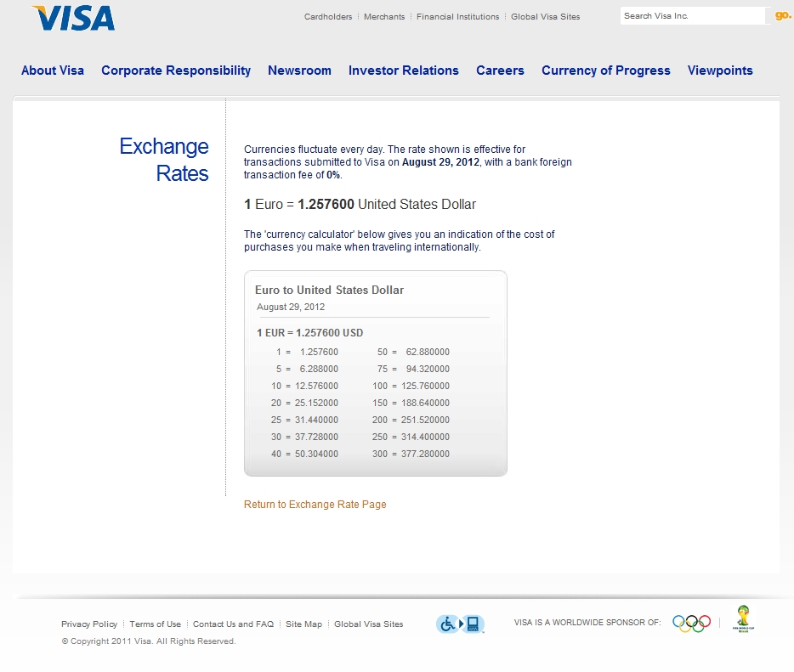Open the Privacy Policy footer link
This screenshot has width=794, height=672.
(89, 624)
